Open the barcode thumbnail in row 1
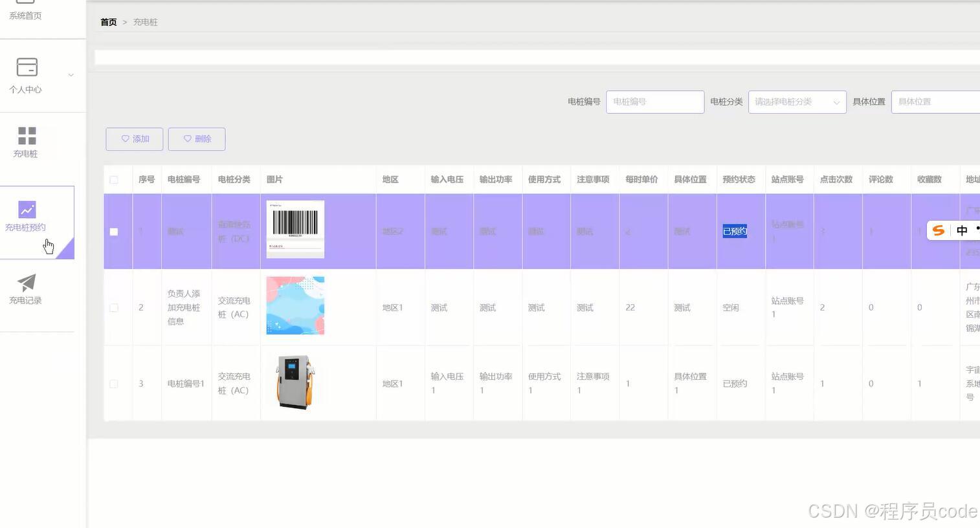 pyautogui.click(x=295, y=229)
